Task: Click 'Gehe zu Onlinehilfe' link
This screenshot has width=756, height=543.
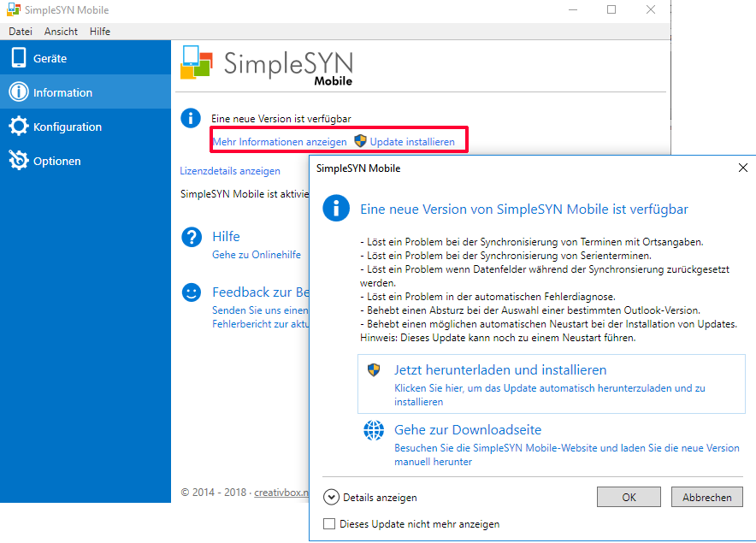Action: pos(257,255)
